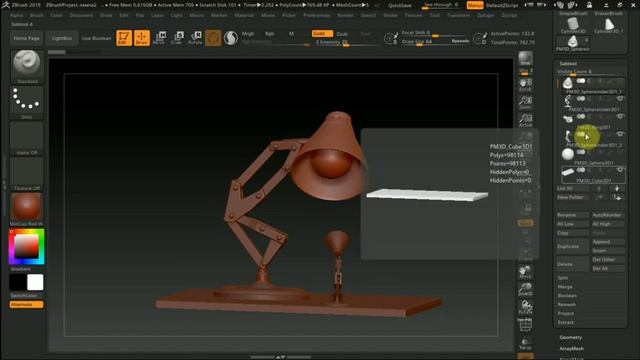The image size is (640, 360).
Task: Click the Delete subtool button
Action: point(573,264)
